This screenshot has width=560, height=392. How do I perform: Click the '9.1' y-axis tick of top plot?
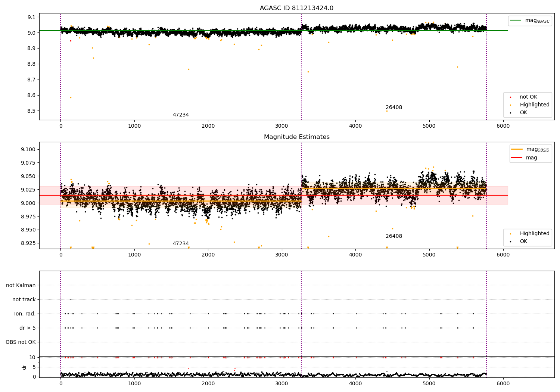click(31, 17)
